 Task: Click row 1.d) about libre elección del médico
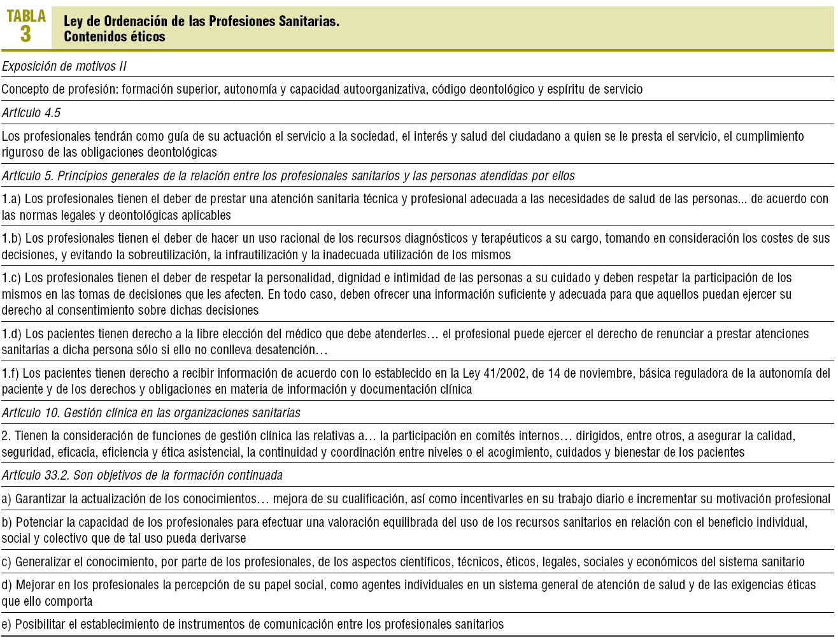point(405,341)
